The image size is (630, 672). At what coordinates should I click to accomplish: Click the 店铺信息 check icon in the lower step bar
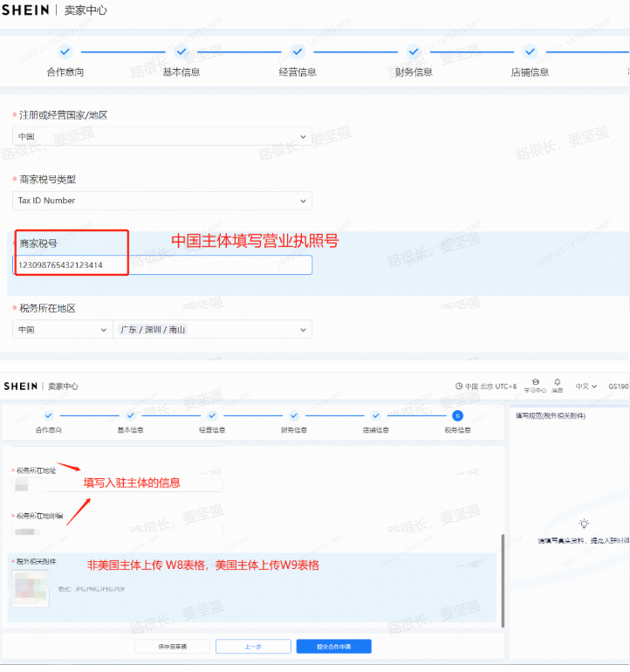tap(376, 415)
